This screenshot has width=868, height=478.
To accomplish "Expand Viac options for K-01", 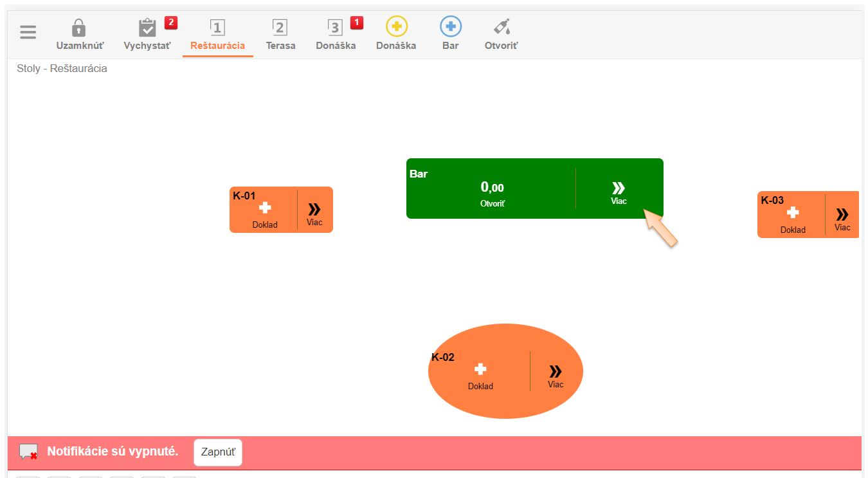I will 314,212.
